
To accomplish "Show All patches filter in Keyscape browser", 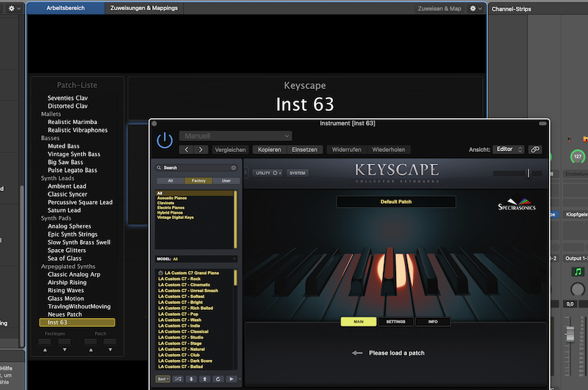I will (x=171, y=181).
